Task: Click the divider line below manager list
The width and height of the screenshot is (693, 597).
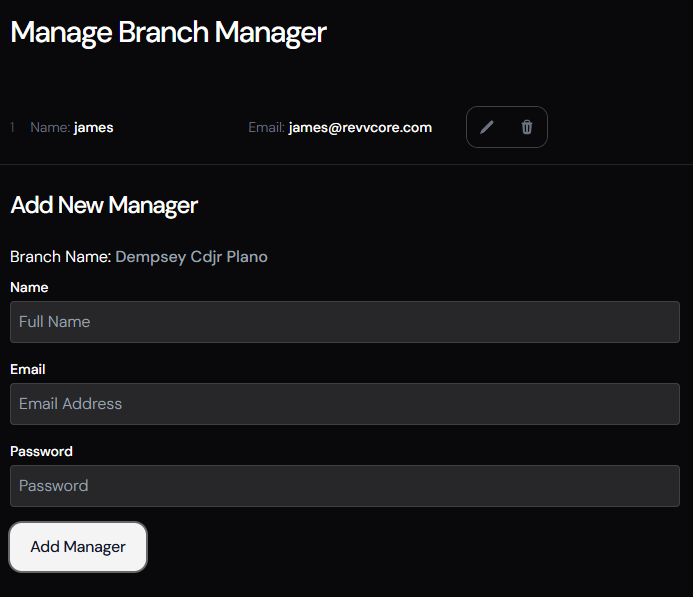Action: pos(346,164)
